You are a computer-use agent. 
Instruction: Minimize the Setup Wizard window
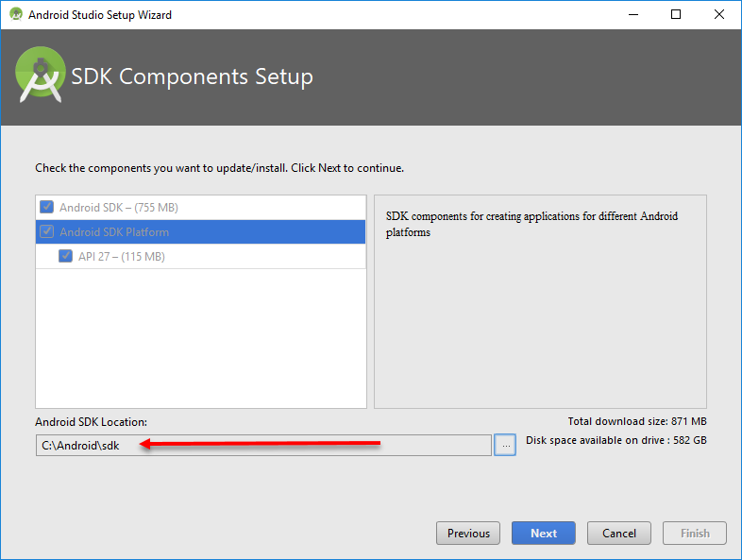(x=633, y=15)
